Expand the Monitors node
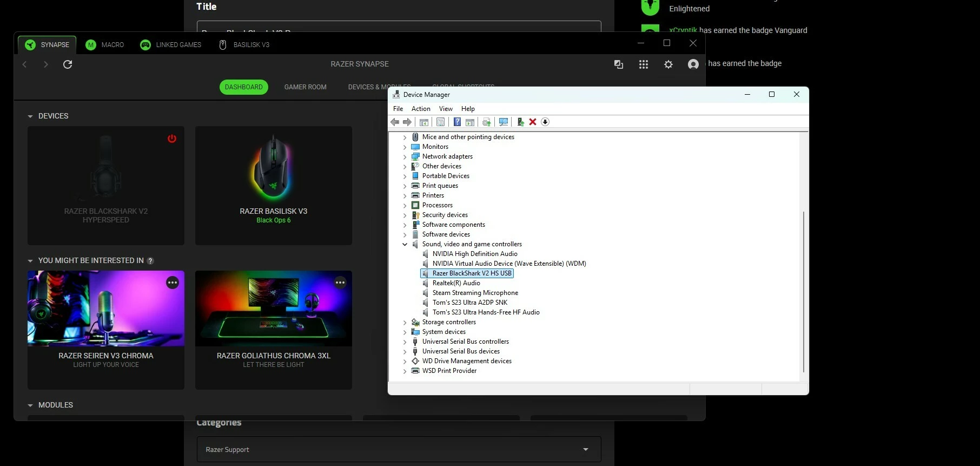Viewport: 980px width, 466px height. click(405, 147)
